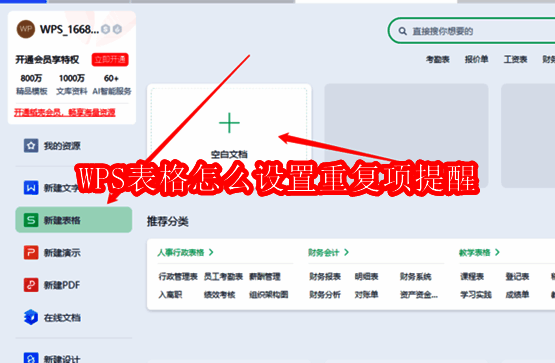Select 新建演示 in the sidebar
The height and width of the screenshot is (363, 555).
pyautogui.click(x=62, y=253)
